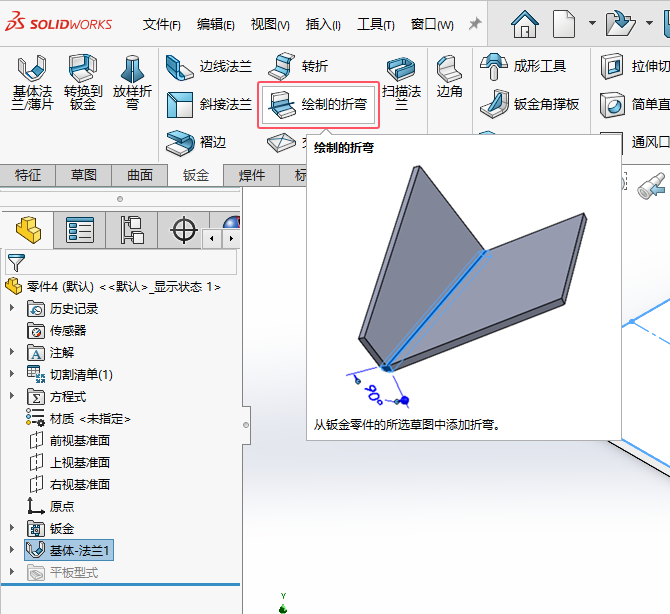The image size is (670, 614).
Task: Click the Extruded Cut (拉伸切除) tool
Action: (635, 67)
